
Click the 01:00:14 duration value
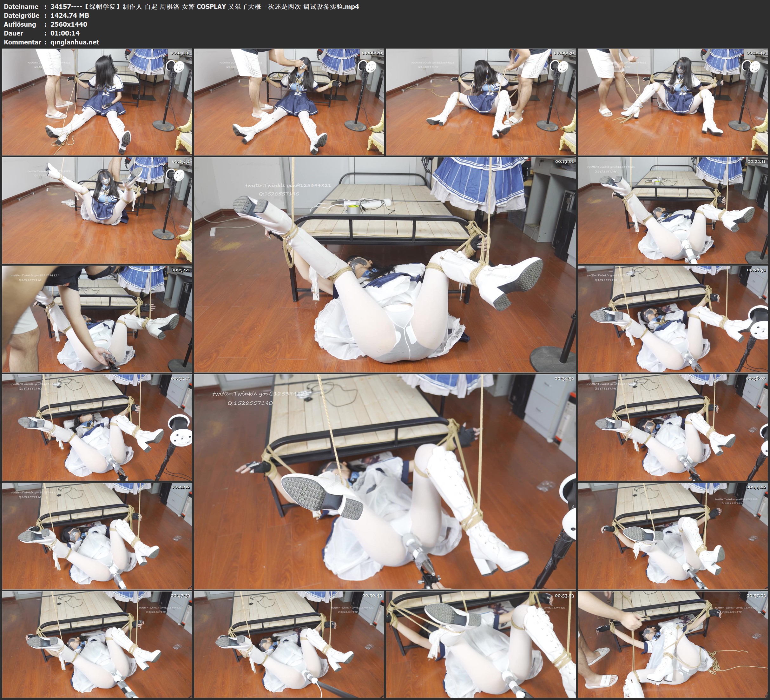pos(65,33)
